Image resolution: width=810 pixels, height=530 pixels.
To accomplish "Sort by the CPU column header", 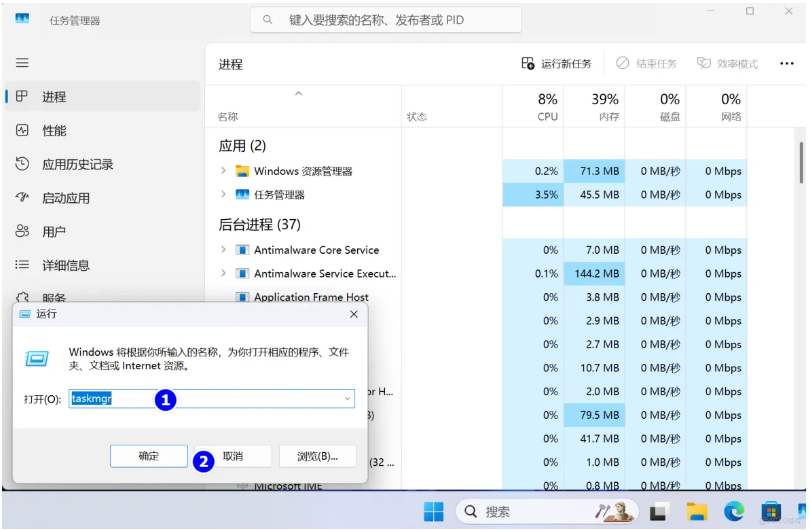I will [x=533, y=107].
